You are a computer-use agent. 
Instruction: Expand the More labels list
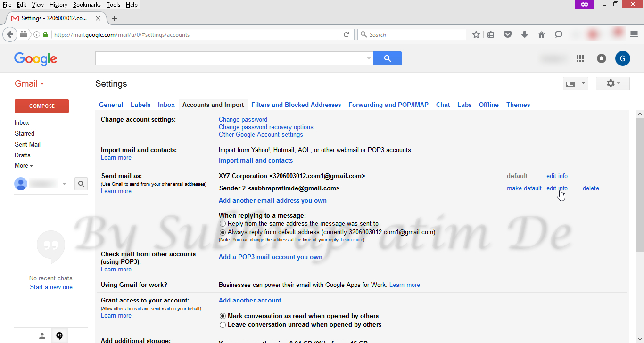pyautogui.click(x=24, y=166)
